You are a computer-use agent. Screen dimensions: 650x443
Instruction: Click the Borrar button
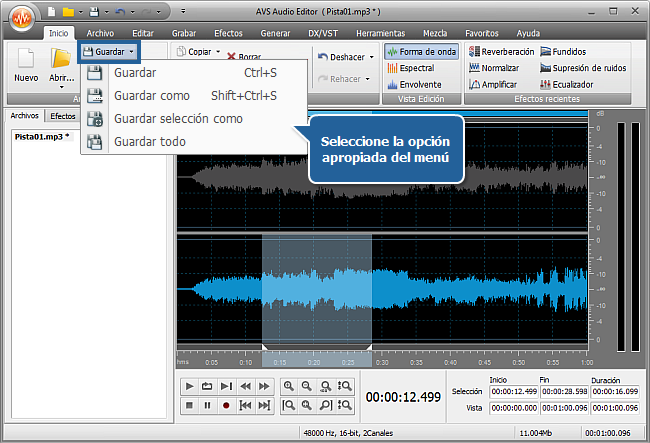[x=244, y=59]
